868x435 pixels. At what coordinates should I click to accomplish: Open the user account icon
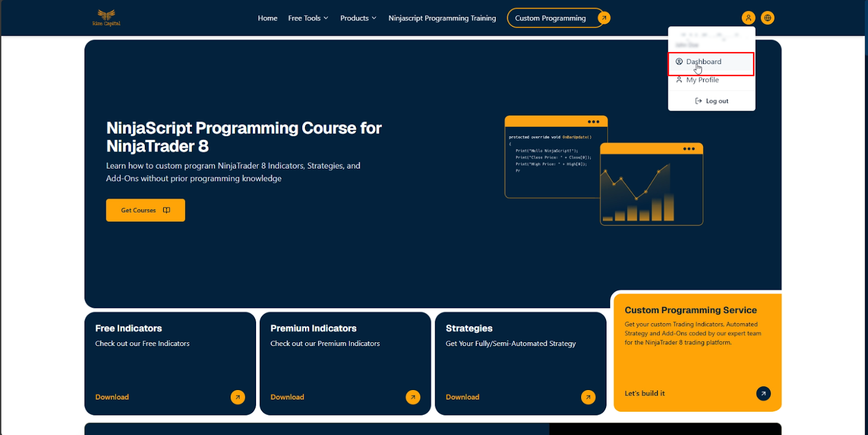click(x=748, y=18)
